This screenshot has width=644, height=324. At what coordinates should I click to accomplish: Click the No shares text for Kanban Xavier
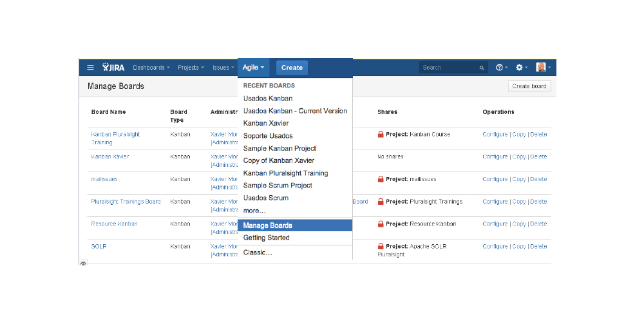coord(390,157)
